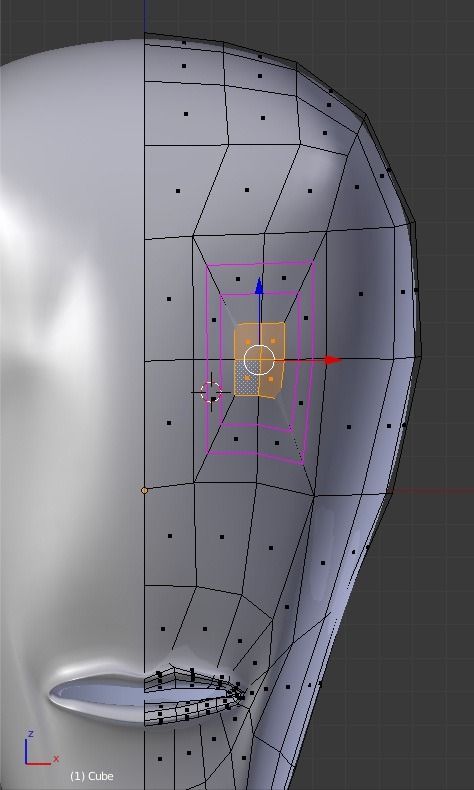
Task: Click the XZ axis orientation indicator
Action: (x=40, y=748)
